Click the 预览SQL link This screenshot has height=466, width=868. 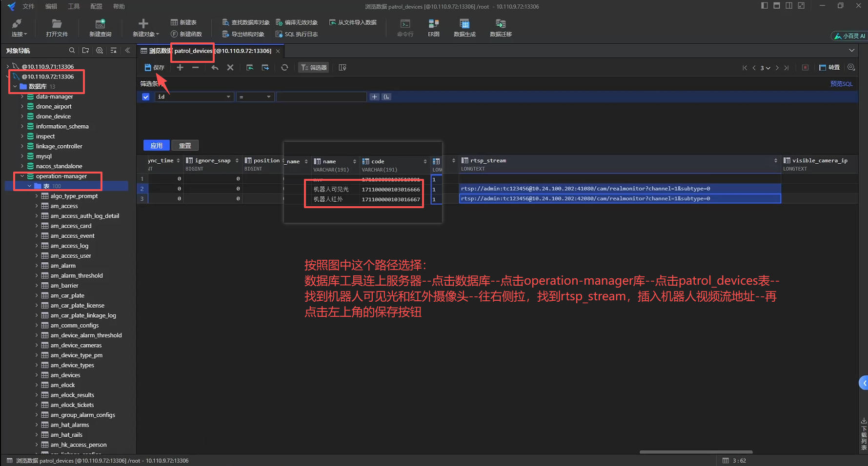pos(841,84)
